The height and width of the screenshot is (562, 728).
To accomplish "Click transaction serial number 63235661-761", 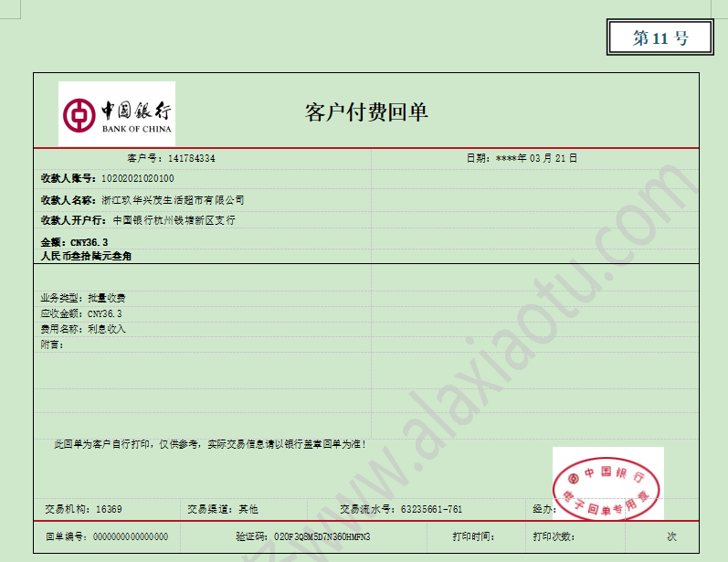I will (x=431, y=510).
